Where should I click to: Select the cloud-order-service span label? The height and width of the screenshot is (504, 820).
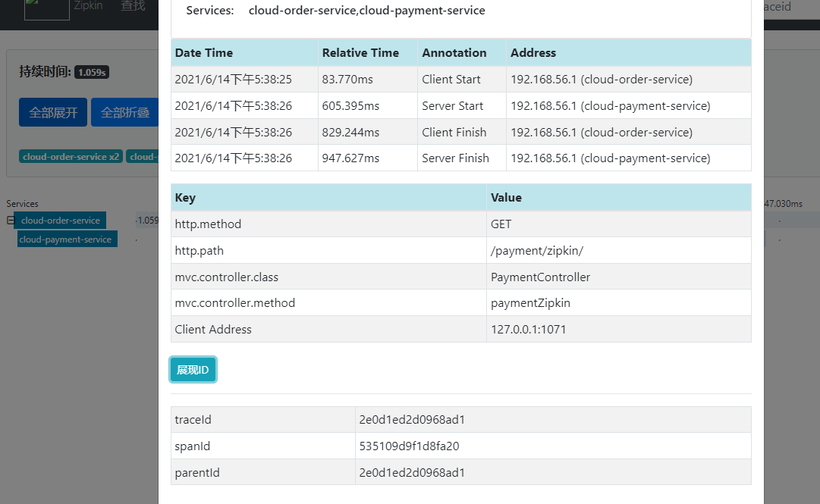(61, 221)
